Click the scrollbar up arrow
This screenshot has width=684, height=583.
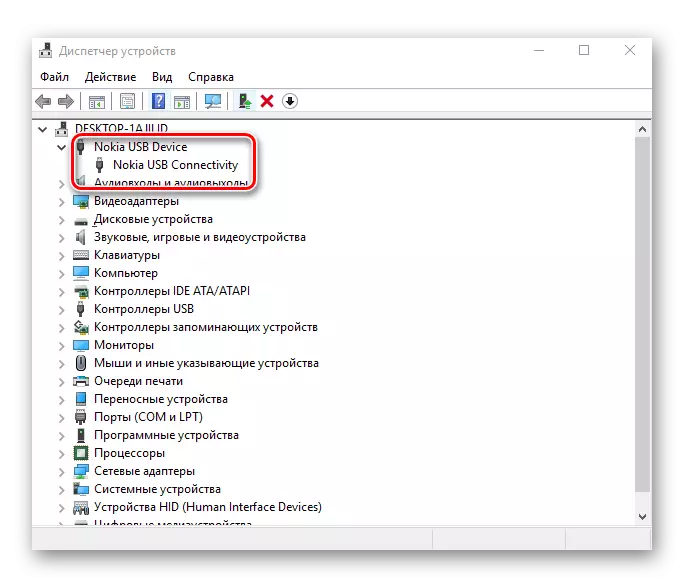(642, 129)
